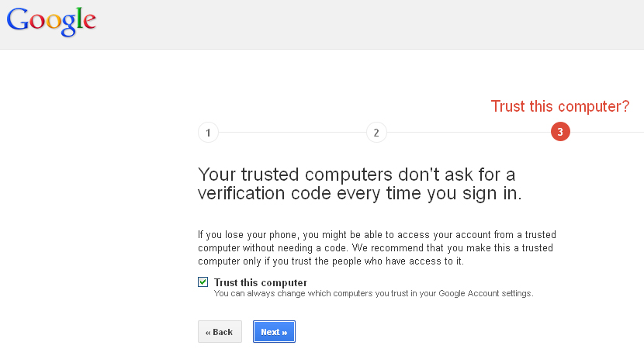Click the Google Account settings hint text
Image resolution: width=644 pixels, height=356 pixels.
(373, 293)
